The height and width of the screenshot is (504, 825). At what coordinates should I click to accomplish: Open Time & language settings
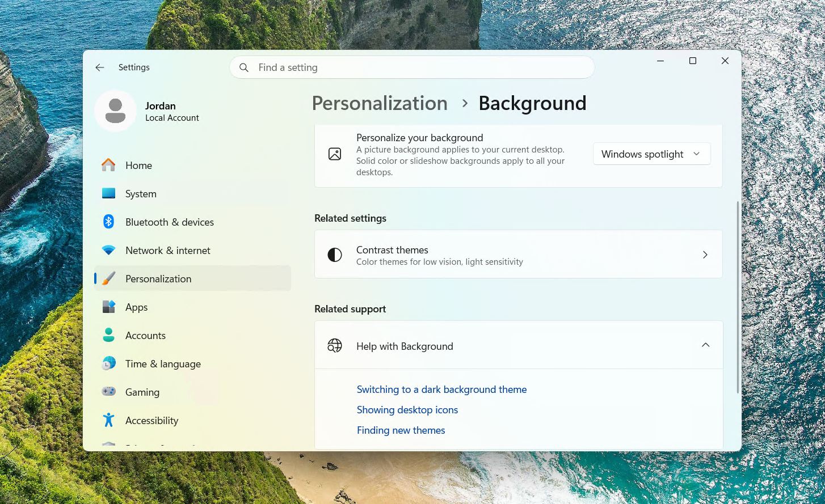click(x=192, y=363)
